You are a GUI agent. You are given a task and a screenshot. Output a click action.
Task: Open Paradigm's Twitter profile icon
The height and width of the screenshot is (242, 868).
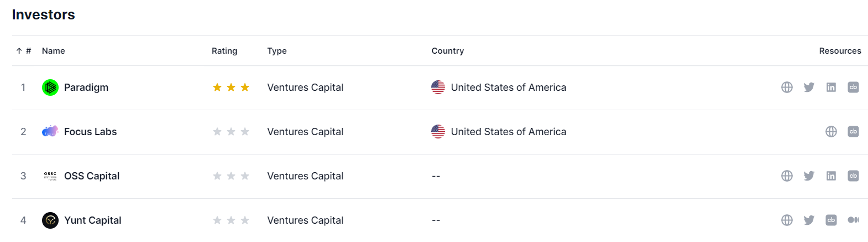(x=809, y=87)
